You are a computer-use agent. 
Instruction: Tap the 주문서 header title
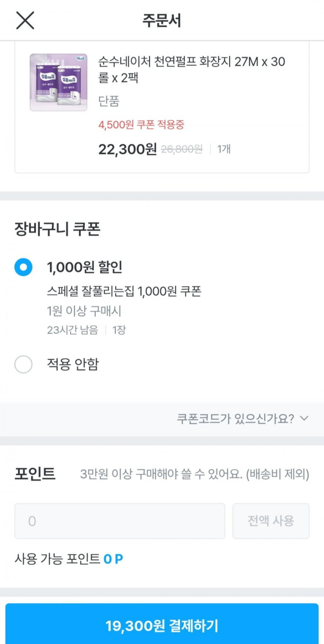pos(162,20)
